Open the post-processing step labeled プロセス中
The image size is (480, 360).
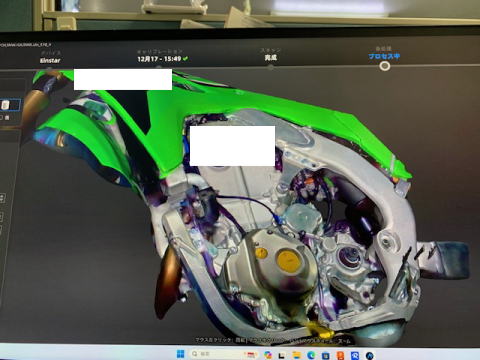pyautogui.click(x=384, y=56)
